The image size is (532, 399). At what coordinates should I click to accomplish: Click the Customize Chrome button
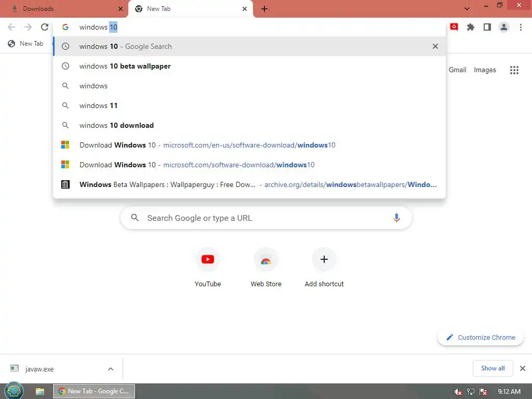click(481, 337)
